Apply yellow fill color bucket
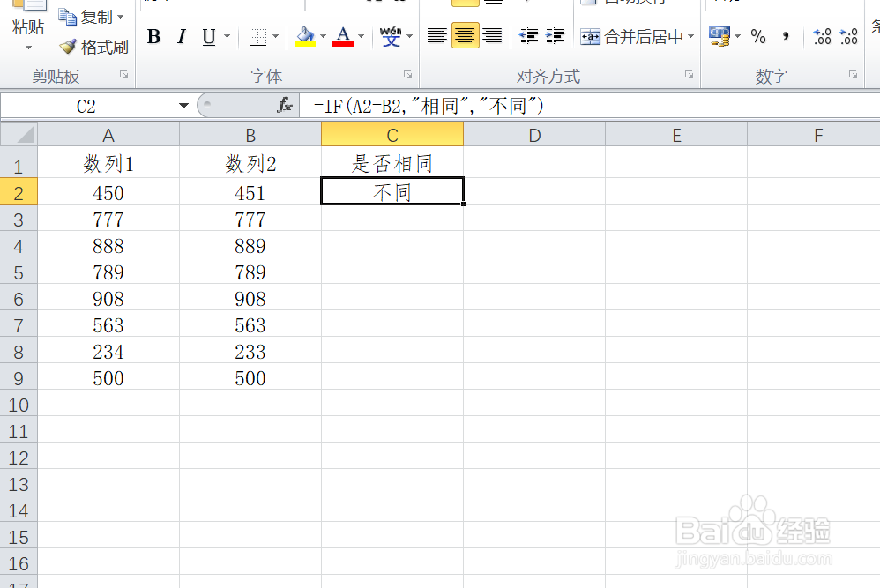This screenshot has width=880, height=588. tap(305, 36)
